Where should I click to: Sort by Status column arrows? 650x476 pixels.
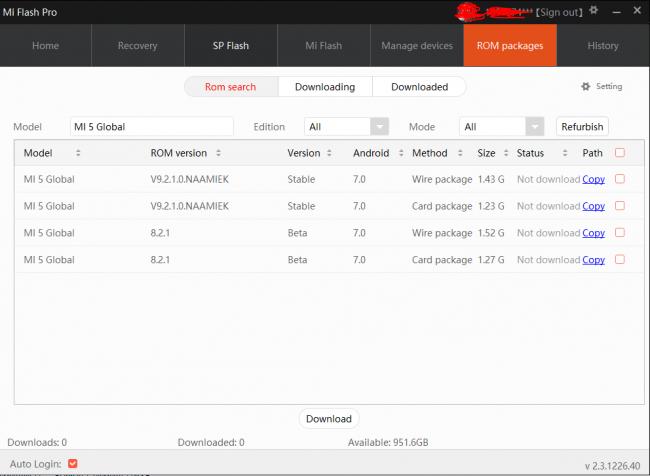[565, 153]
